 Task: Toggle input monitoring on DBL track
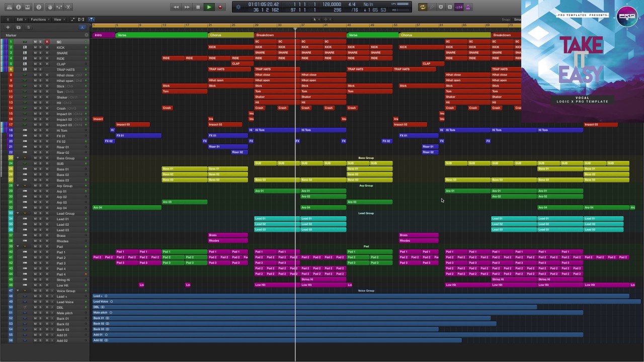pyautogui.click(x=52, y=308)
